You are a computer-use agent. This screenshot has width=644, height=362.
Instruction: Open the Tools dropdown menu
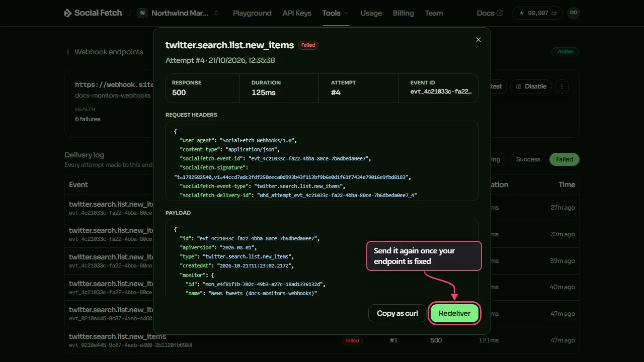pyautogui.click(x=335, y=13)
